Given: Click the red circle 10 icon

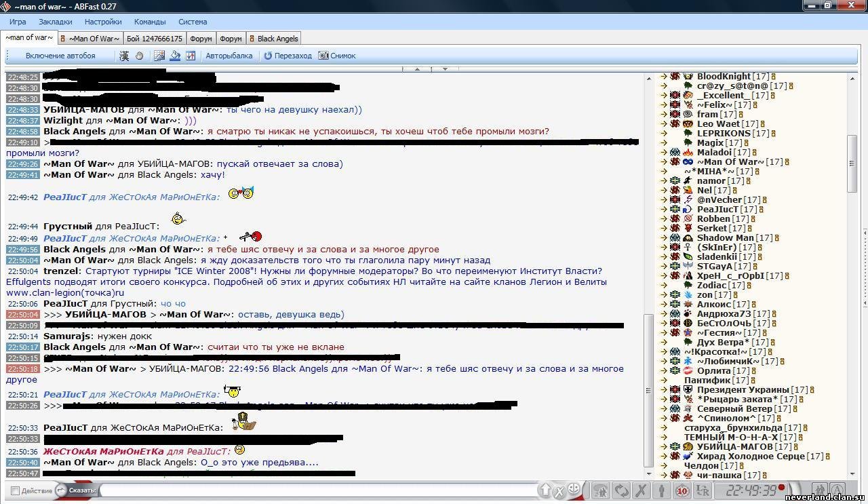Looking at the screenshot, I should (682, 490).
